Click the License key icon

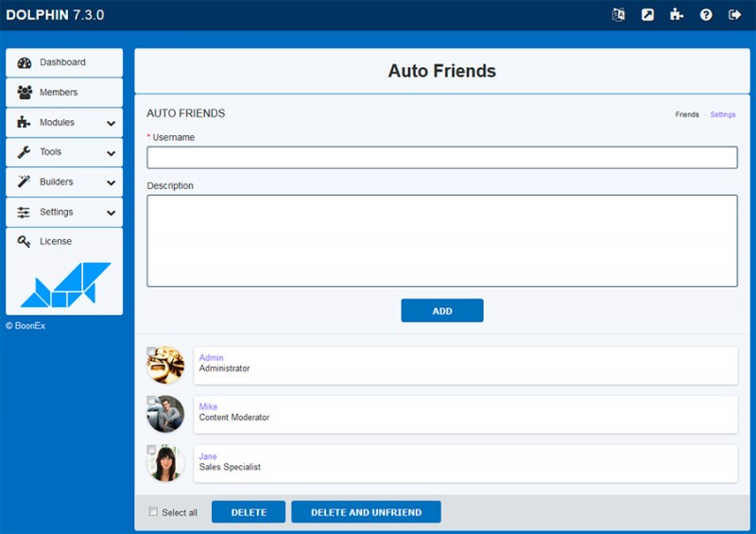click(24, 241)
